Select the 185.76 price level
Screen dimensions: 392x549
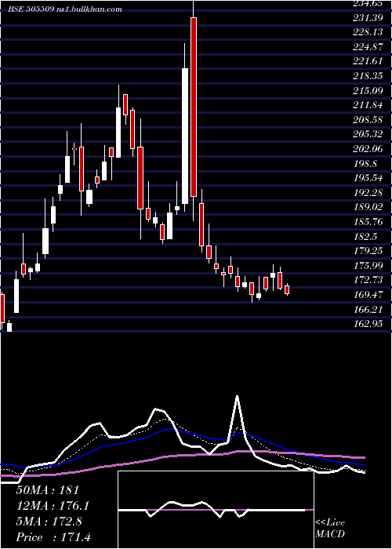(x=368, y=222)
